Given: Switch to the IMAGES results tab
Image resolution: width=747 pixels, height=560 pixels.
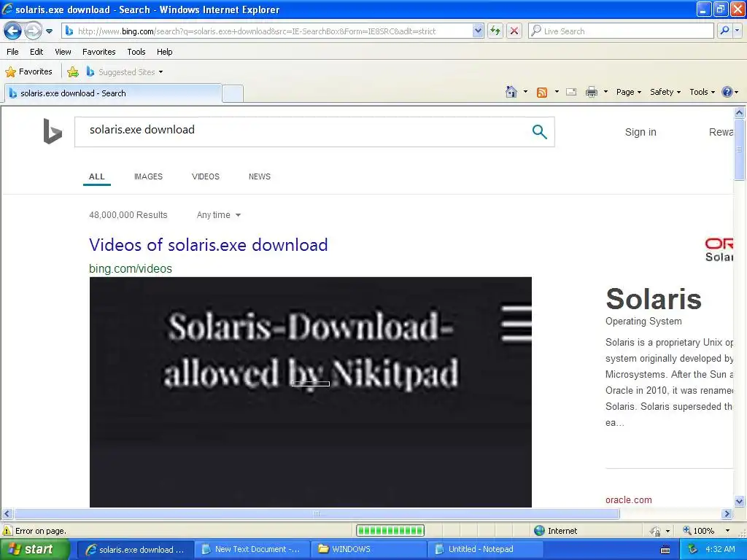Looking at the screenshot, I should 148,176.
